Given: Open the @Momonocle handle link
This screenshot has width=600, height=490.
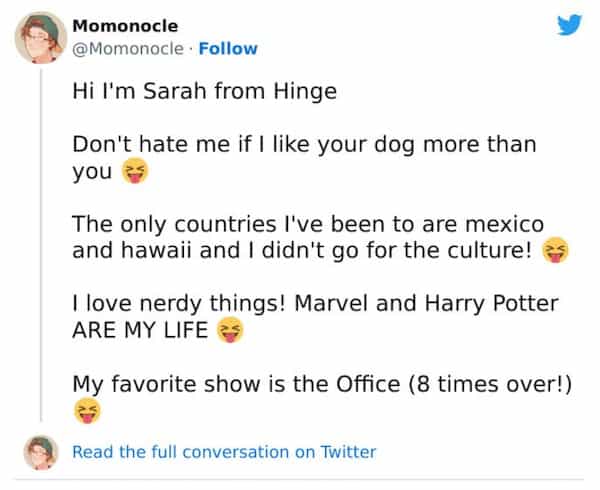Looking at the screenshot, I should (x=128, y=48).
